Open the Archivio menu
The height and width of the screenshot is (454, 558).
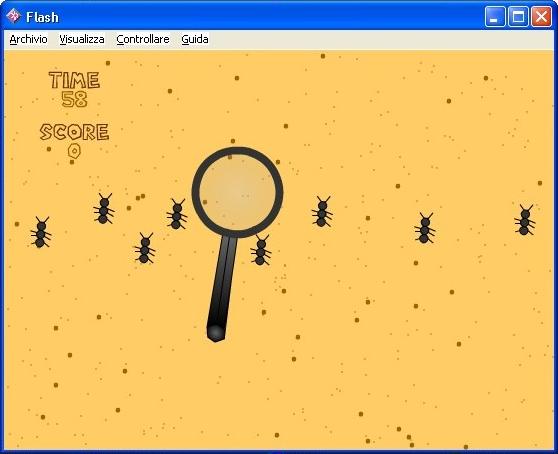pyautogui.click(x=28, y=39)
